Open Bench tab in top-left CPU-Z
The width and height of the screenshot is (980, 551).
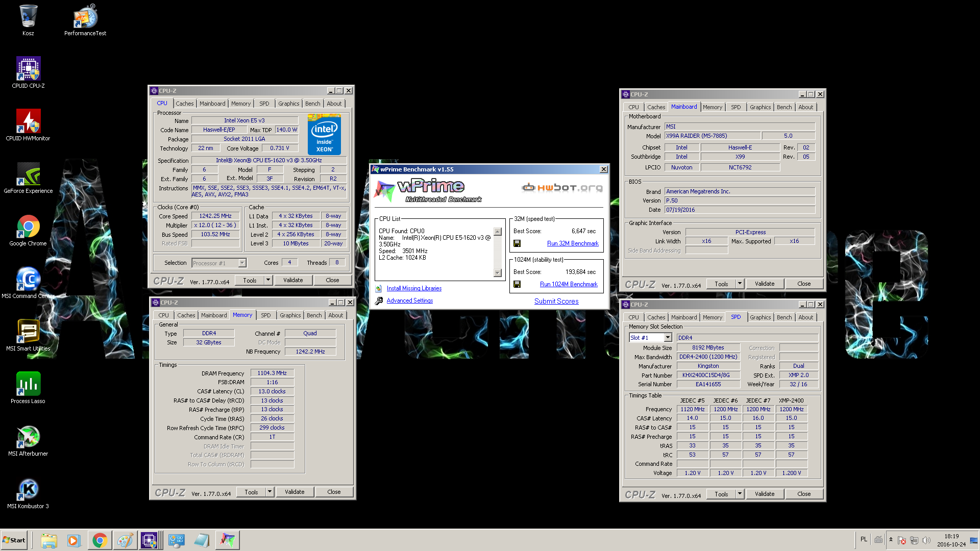(x=313, y=104)
